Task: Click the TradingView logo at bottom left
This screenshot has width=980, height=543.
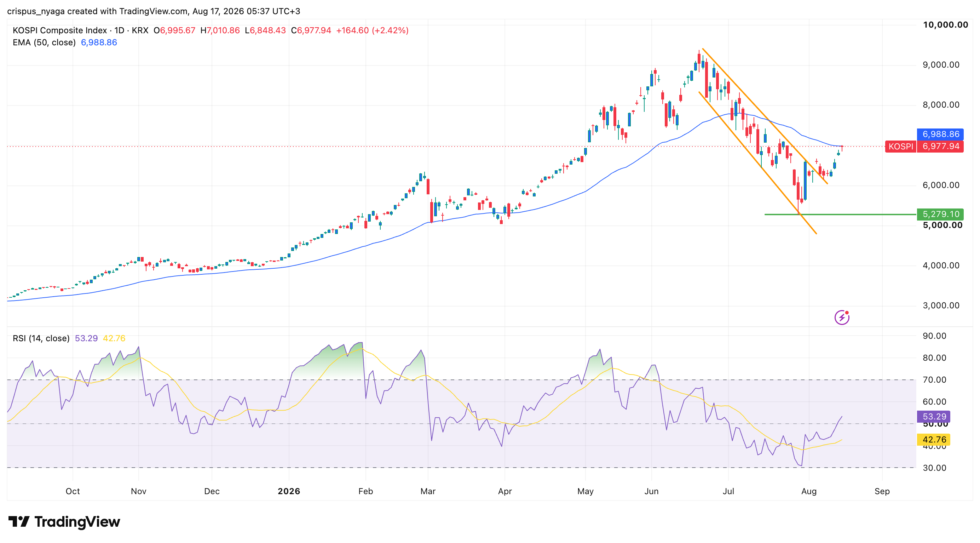Action: pos(64,521)
